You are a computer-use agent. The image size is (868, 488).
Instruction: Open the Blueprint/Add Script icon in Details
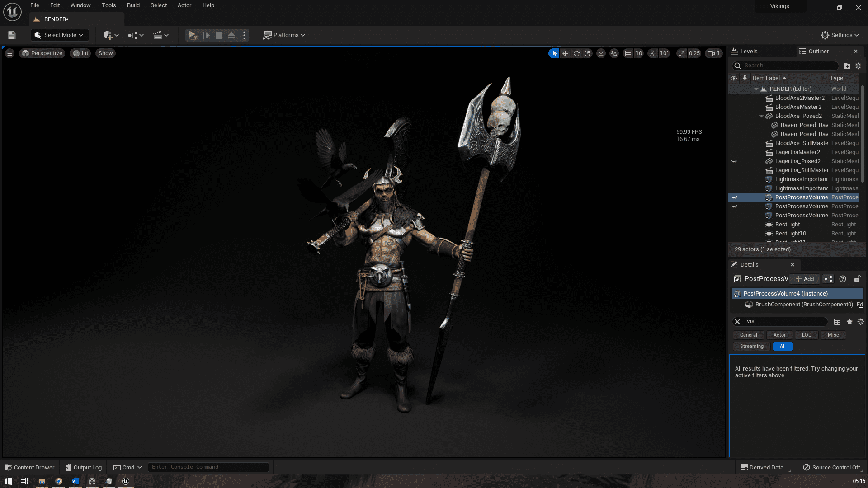coord(828,279)
